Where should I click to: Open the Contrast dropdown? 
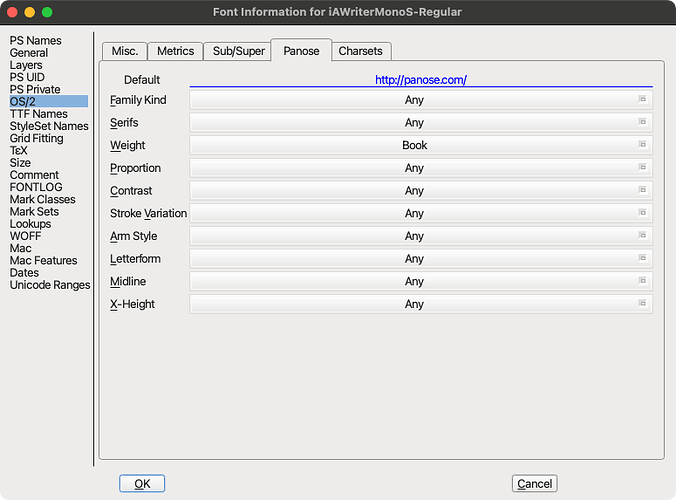[x=421, y=191]
